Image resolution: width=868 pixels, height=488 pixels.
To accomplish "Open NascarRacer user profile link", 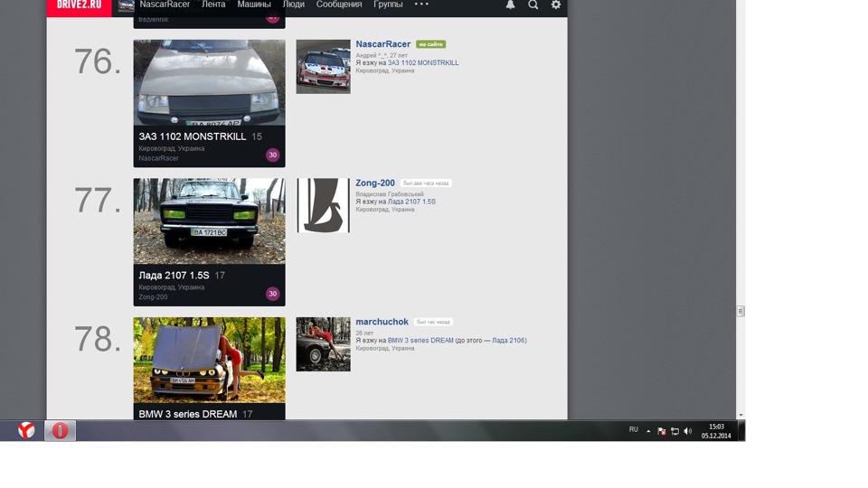I will click(383, 44).
